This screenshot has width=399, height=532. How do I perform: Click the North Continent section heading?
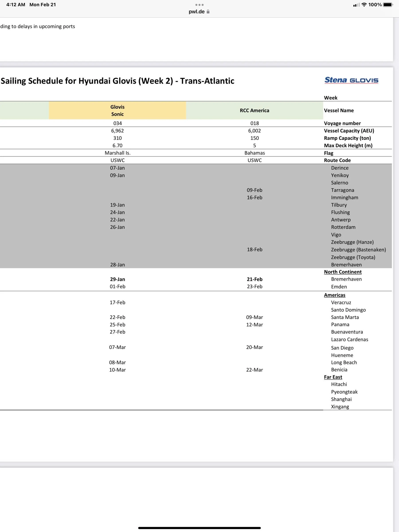point(343,272)
